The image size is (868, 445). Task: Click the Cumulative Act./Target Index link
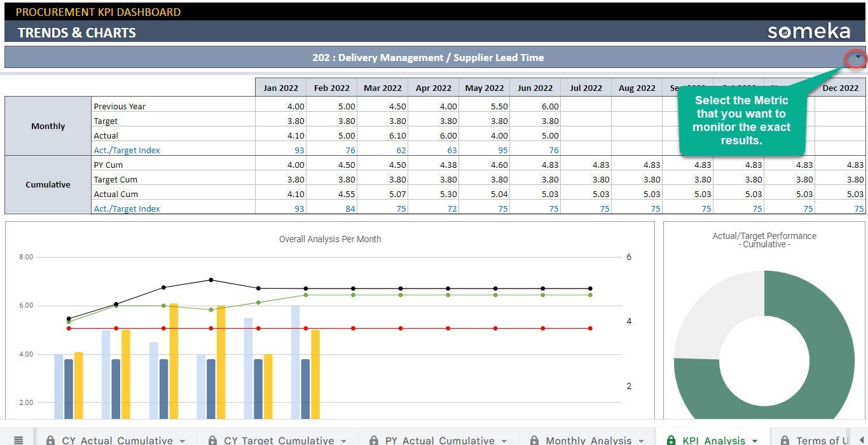click(x=126, y=209)
